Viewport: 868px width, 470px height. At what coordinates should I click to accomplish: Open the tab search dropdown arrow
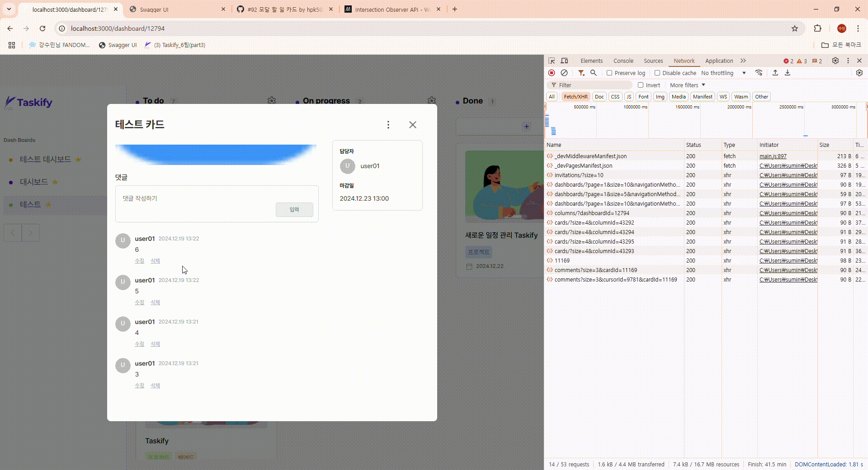(9, 9)
